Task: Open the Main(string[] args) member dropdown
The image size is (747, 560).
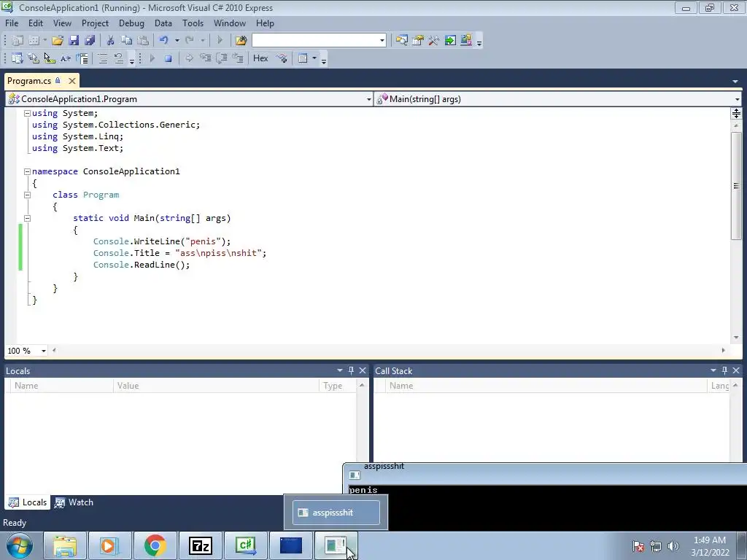Action: [x=737, y=99]
